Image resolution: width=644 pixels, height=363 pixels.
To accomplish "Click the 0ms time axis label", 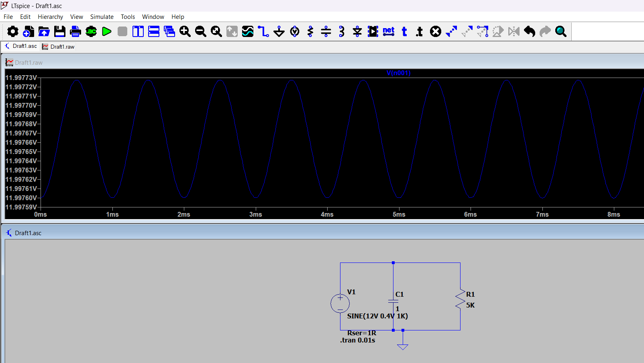I will click(x=41, y=215).
